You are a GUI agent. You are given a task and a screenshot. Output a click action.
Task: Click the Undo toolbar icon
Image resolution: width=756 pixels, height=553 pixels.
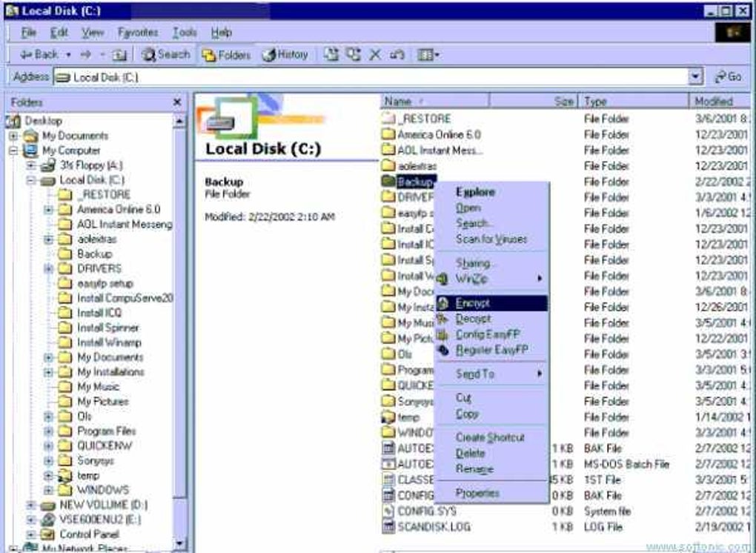pos(397,55)
